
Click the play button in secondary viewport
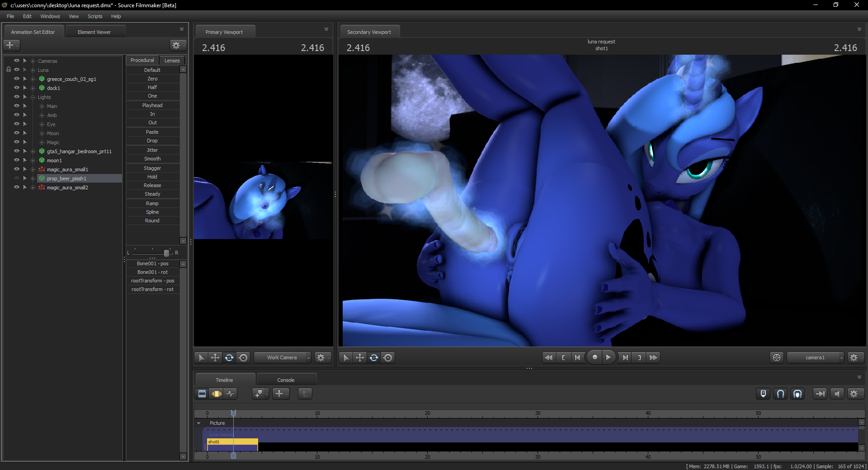click(x=609, y=357)
